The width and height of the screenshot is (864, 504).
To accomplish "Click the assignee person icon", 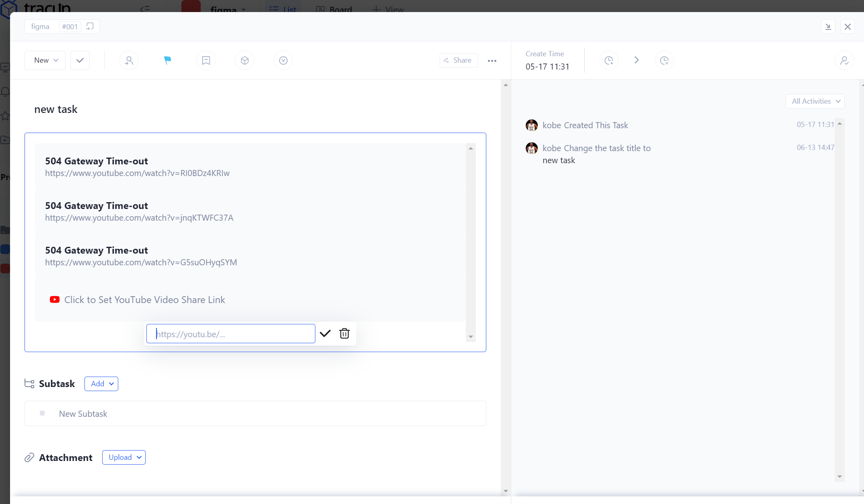I will tap(129, 60).
